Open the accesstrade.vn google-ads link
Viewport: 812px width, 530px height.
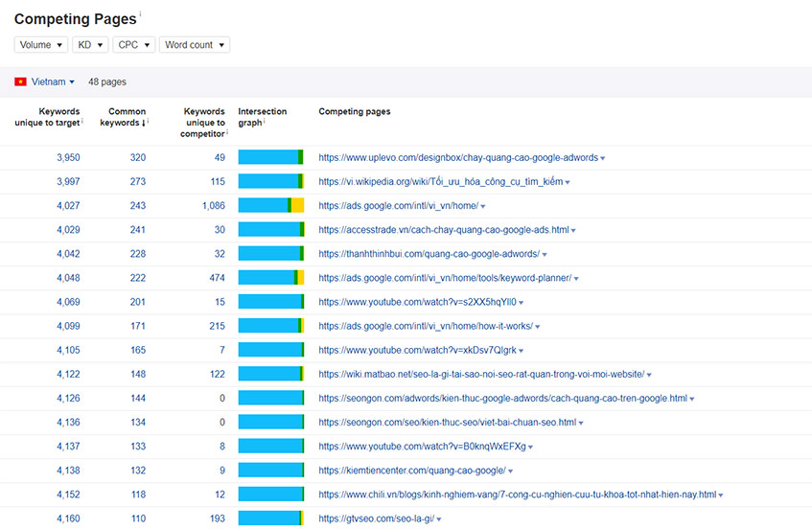click(x=444, y=230)
